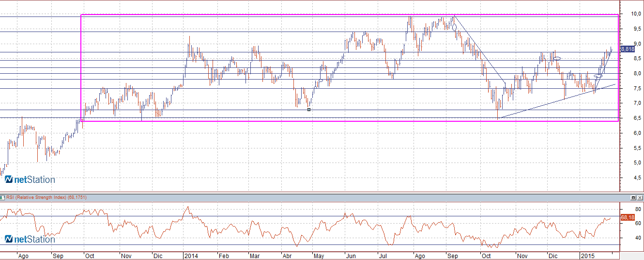Select the ellipse marker in January 2015
644x260 pixels.
pyautogui.click(x=598, y=76)
